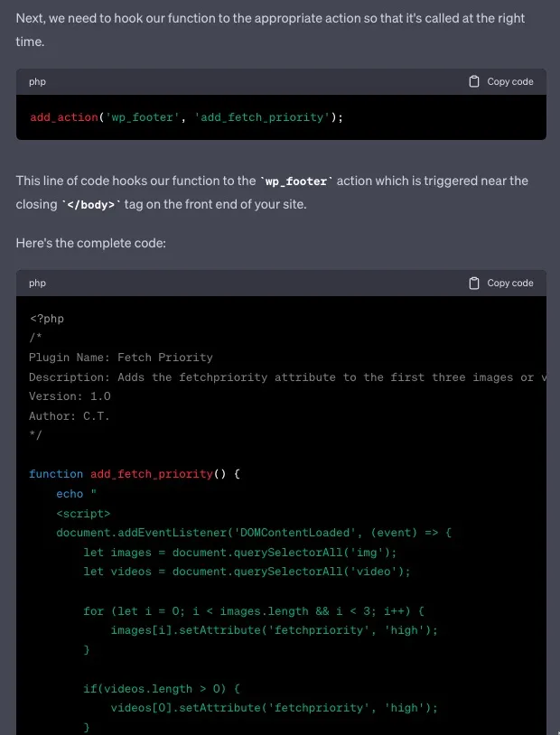Click the clipboard icon above the complete plugin code
The height and width of the screenshot is (735, 560).
(474, 284)
